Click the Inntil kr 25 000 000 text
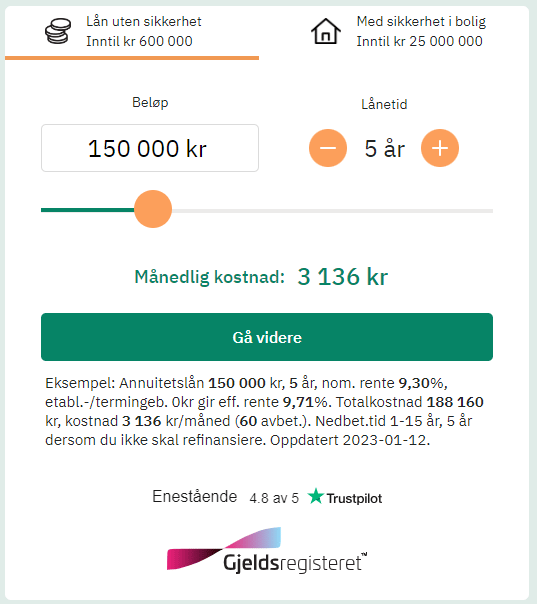537x604 pixels. click(419, 41)
